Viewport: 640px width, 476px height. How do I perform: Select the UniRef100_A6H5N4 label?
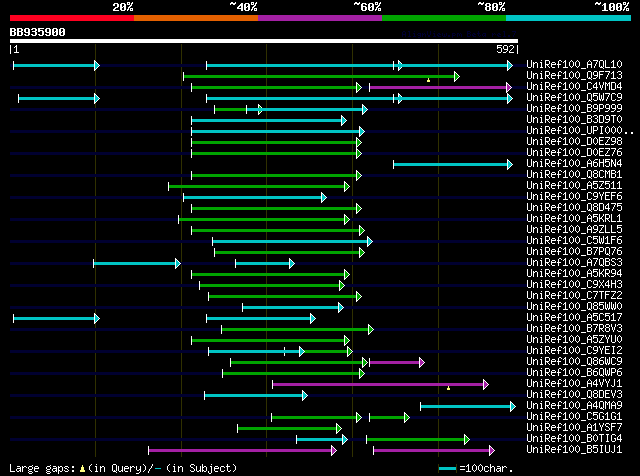point(574,164)
